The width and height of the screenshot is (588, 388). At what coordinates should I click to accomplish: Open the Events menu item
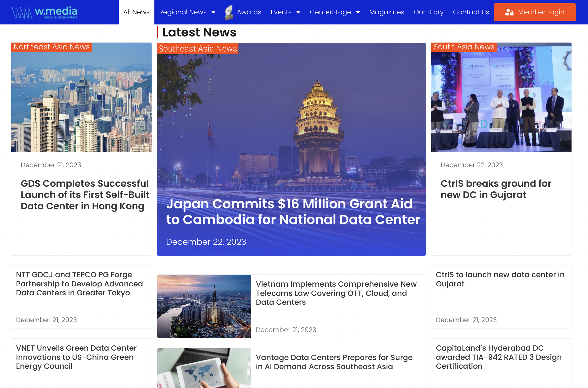coord(281,12)
